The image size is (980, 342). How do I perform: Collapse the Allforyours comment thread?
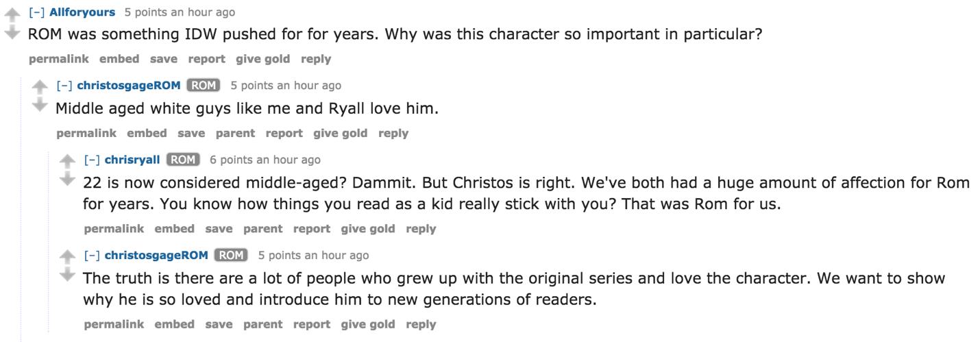(x=37, y=12)
